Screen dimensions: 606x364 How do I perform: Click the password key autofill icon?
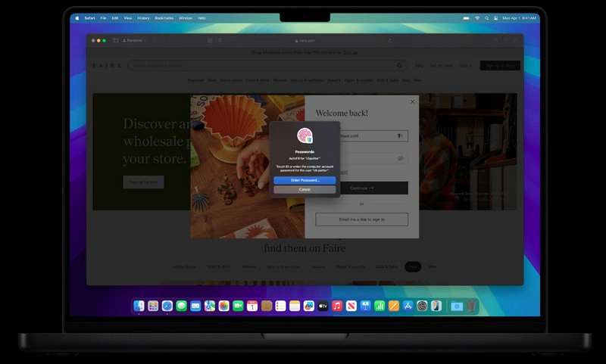tap(401, 136)
